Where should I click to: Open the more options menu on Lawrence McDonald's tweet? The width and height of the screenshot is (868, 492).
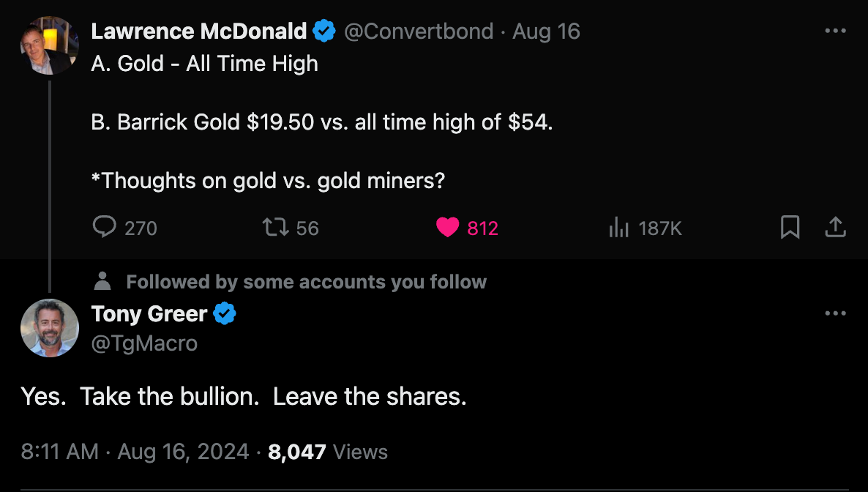click(835, 31)
